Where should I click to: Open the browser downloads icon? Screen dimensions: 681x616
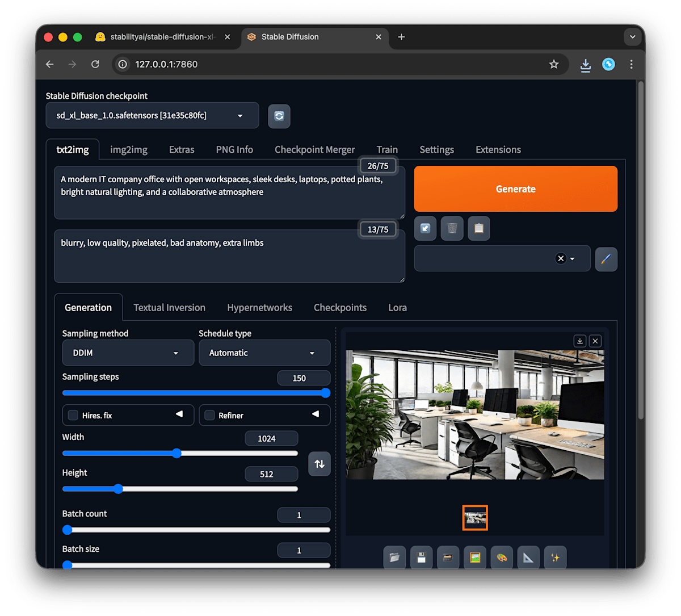click(x=586, y=65)
